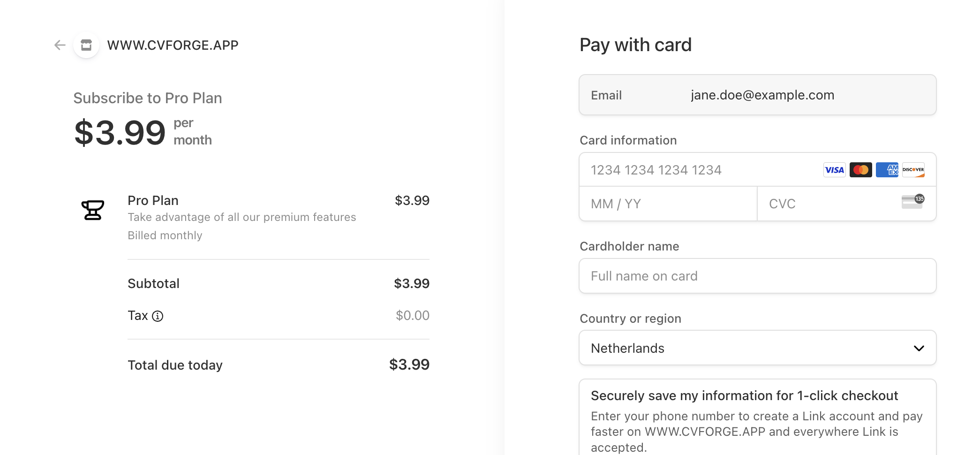Click the CVForge storefront icon
The width and height of the screenshot is (980, 455).
[86, 45]
